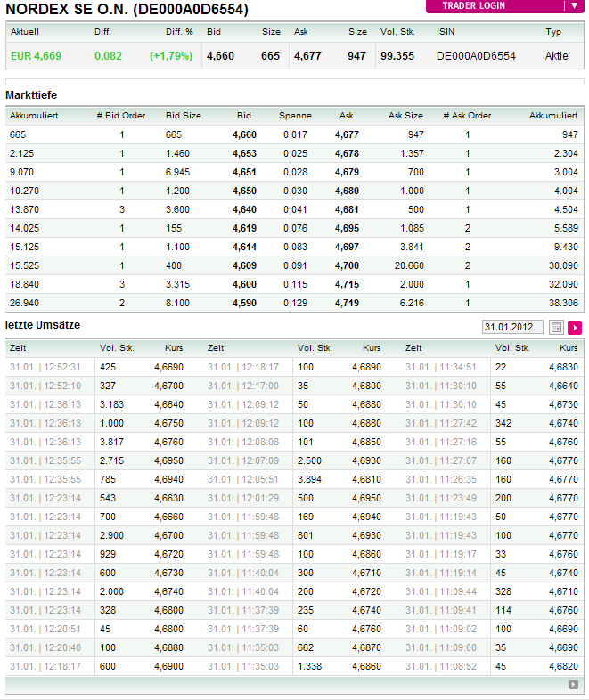
Task: Click the Ask Size column header
Action: pyautogui.click(x=405, y=115)
